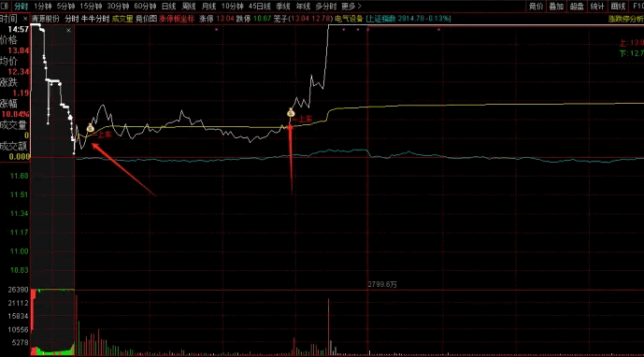Click the 12.34 average price value

click(19, 72)
